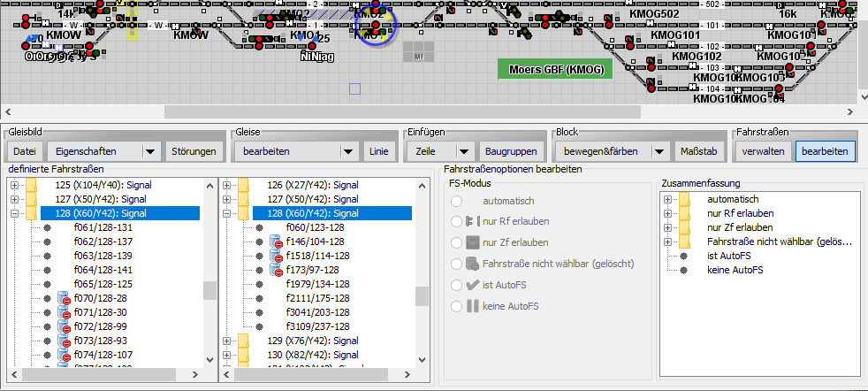
Task: Choose 'Fahrstraße nicht wählbar (gelöscht)' radio button
Action: [x=457, y=264]
